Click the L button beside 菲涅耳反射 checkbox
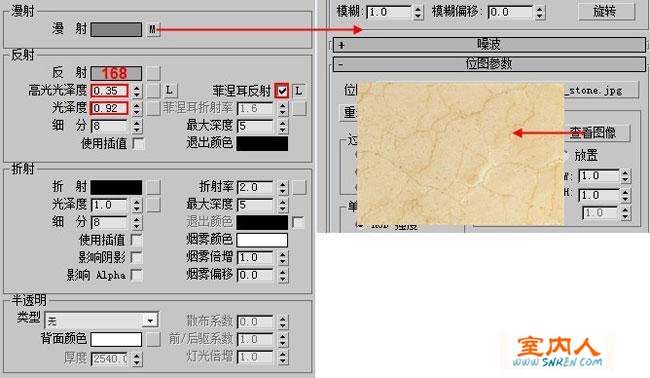Viewport: 650px width, 378px height. pyautogui.click(x=299, y=91)
